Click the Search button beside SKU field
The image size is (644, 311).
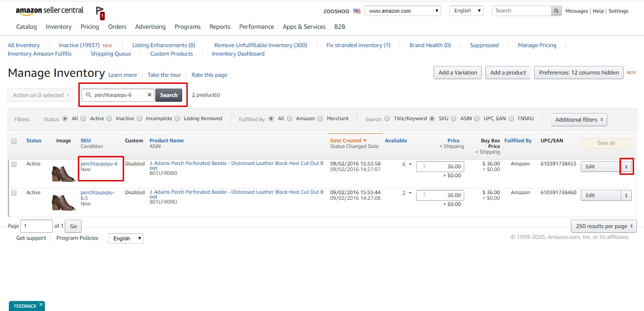(168, 95)
